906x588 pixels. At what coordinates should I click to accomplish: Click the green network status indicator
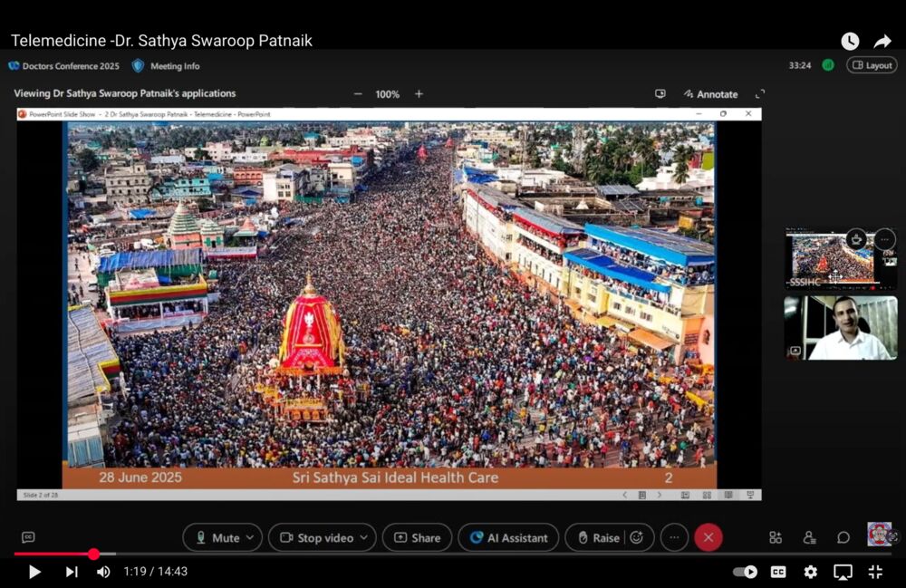(828, 65)
